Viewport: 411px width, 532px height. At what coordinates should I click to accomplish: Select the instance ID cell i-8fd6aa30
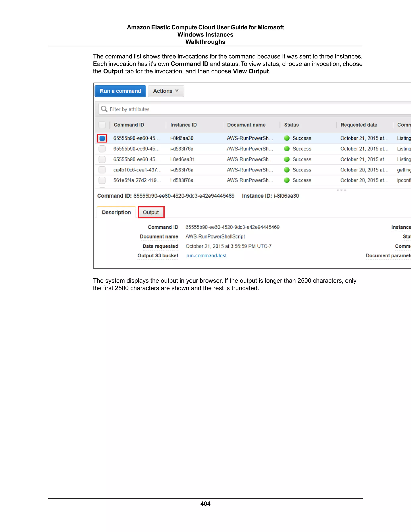(182, 138)
